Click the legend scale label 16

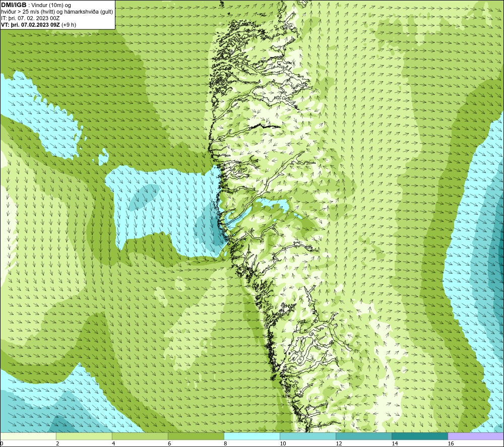pos(451,443)
